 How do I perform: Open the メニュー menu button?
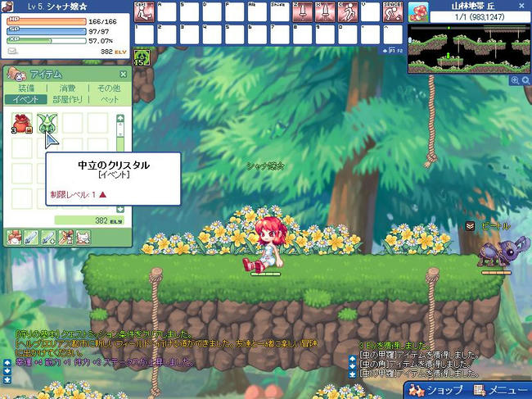coord(500,390)
